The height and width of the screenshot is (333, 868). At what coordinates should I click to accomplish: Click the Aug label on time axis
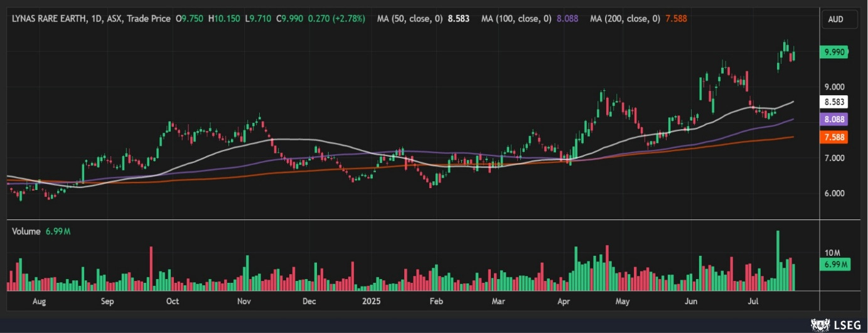pos(39,302)
